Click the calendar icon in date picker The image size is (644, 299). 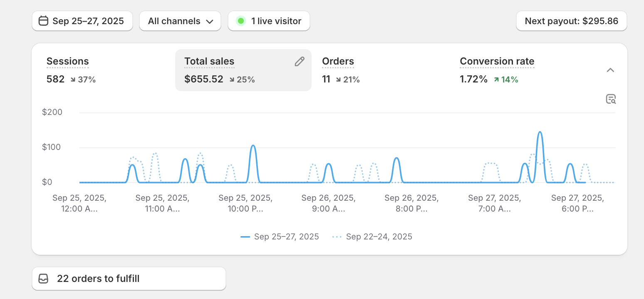[43, 21]
